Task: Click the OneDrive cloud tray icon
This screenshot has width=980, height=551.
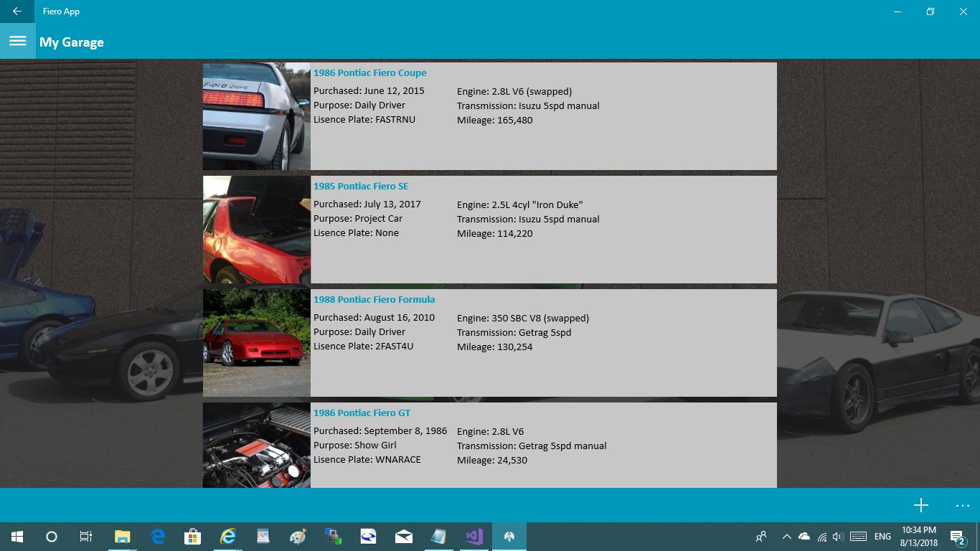Action: tap(804, 536)
